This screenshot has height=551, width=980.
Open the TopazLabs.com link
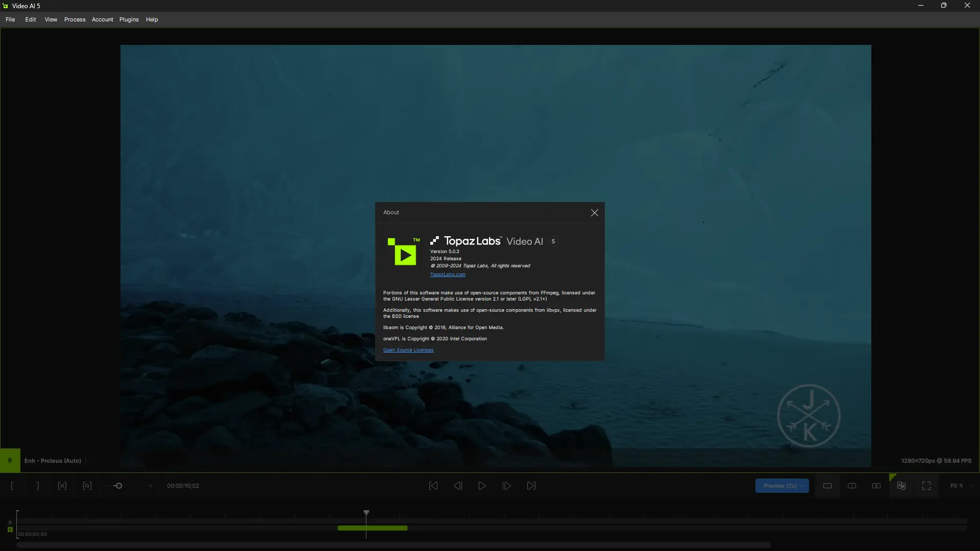tap(447, 274)
